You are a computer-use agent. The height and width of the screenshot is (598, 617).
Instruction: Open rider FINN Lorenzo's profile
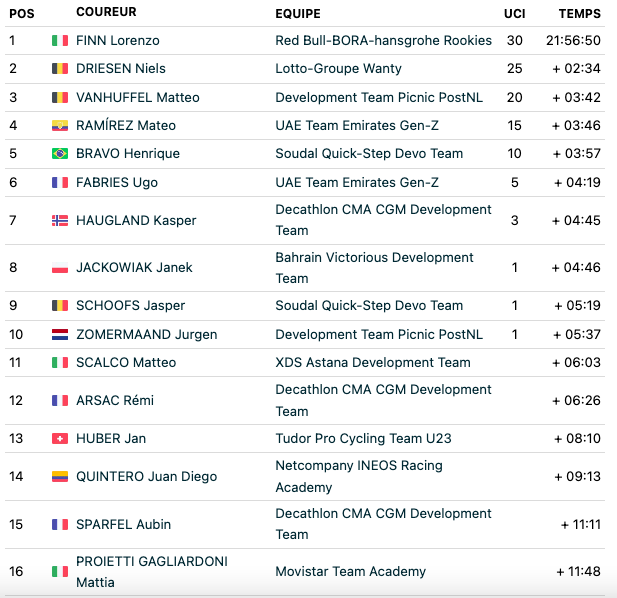[x=118, y=41]
